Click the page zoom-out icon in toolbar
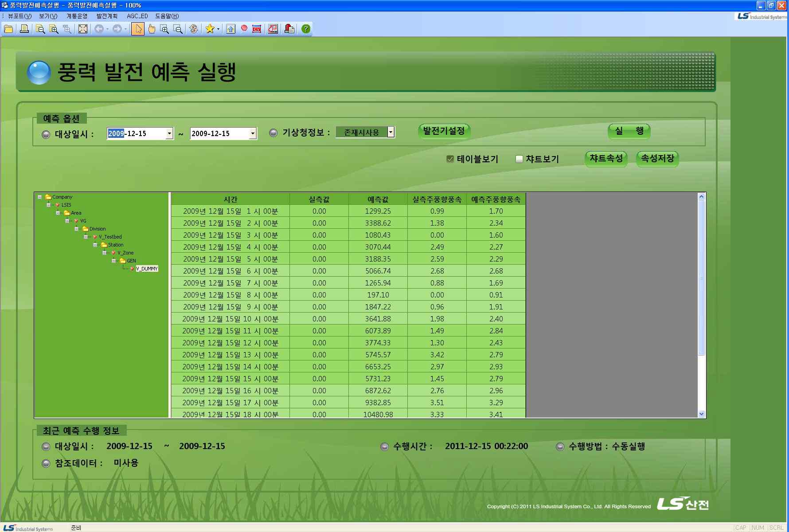This screenshot has width=789, height=532. click(x=40, y=29)
